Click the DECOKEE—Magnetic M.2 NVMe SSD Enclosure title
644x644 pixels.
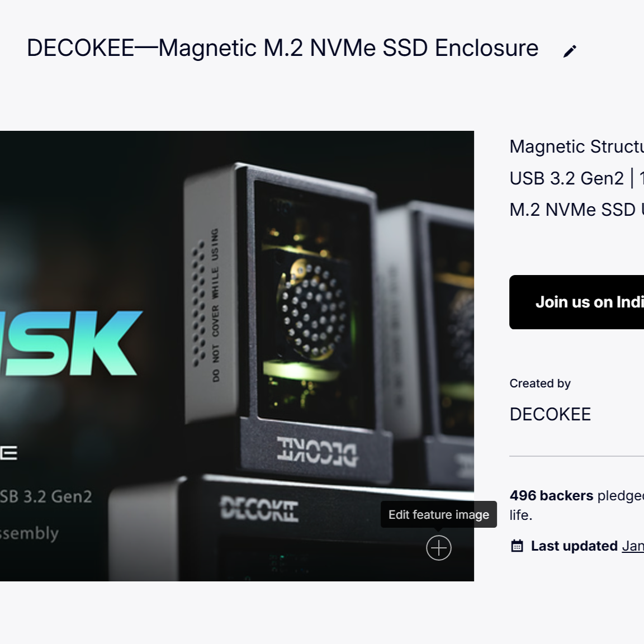click(x=282, y=48)
